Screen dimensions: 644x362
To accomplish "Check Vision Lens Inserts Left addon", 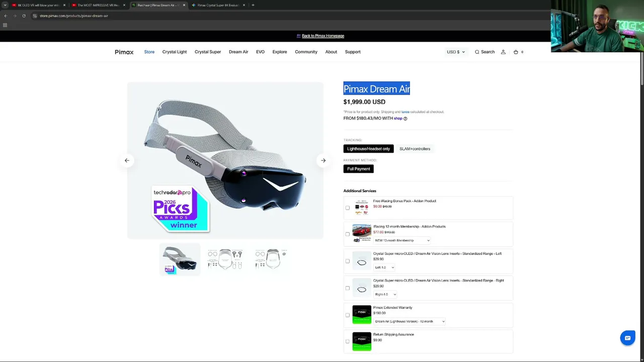I will click(347, 261).
